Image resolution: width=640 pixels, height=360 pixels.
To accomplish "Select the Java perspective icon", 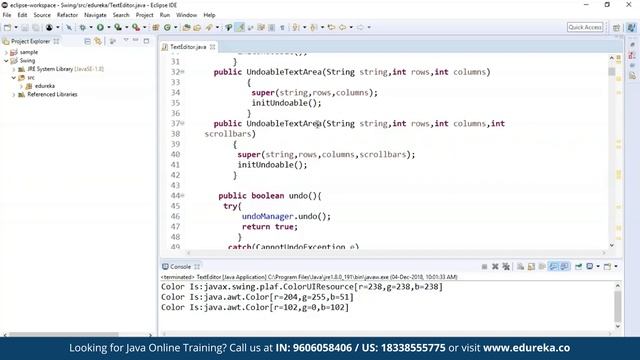I will (x=631, y=27).
